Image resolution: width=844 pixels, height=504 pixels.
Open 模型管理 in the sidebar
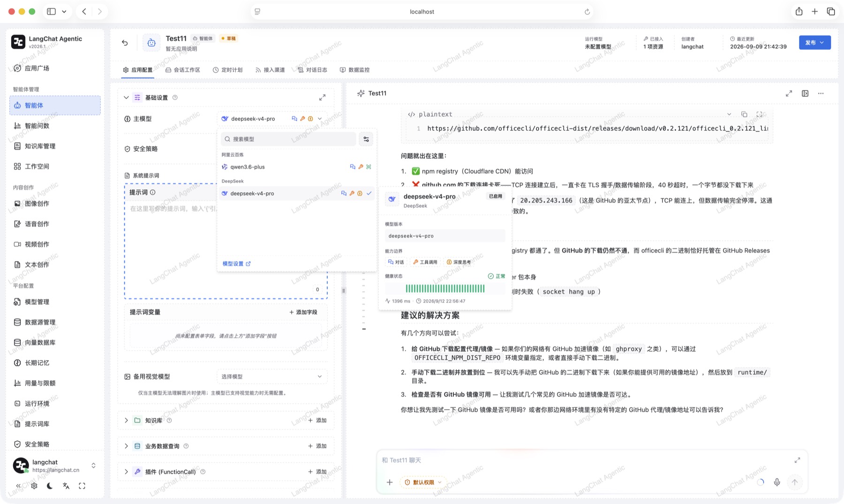(55, 302)
